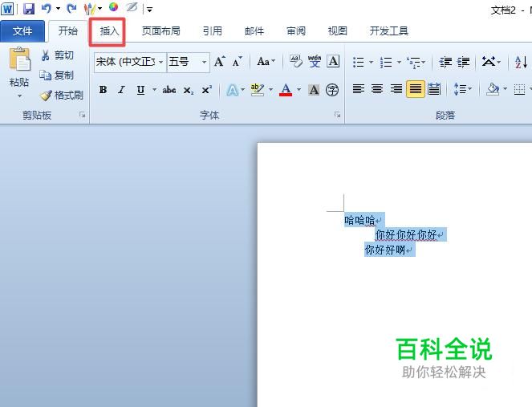Apply the red font color

tap(286, 90)
